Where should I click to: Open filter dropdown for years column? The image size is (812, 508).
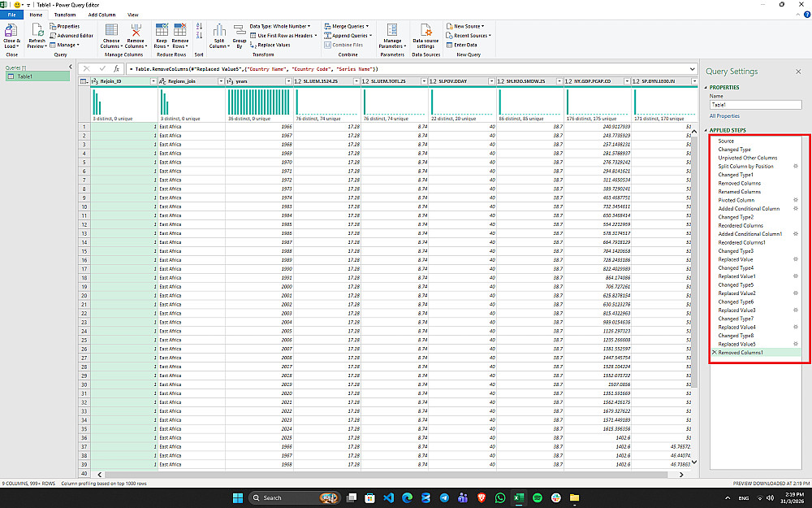(288, 81)
